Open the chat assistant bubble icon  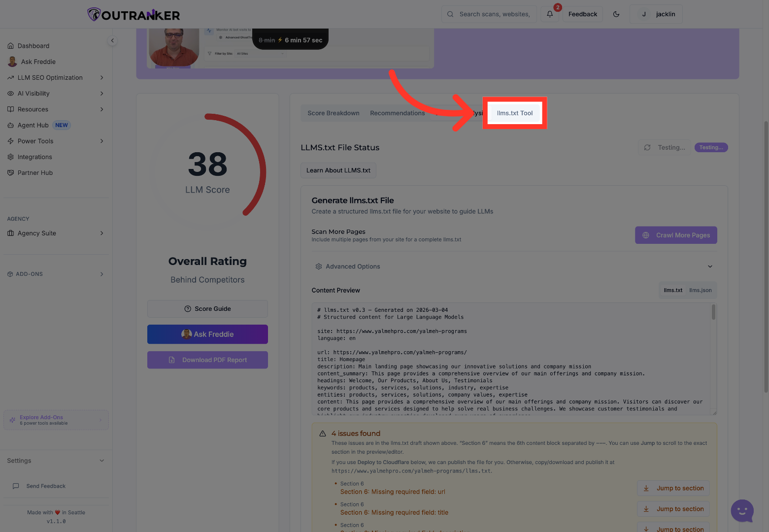point(742,511)
